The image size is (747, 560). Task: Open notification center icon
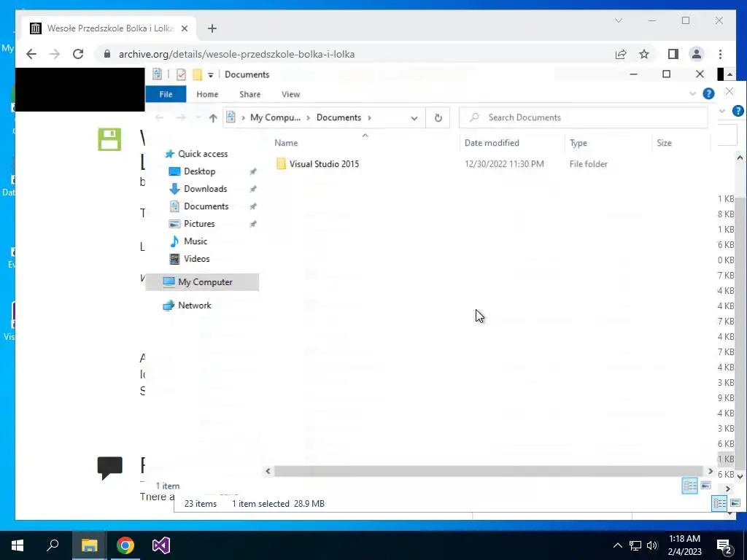[724, 545]
